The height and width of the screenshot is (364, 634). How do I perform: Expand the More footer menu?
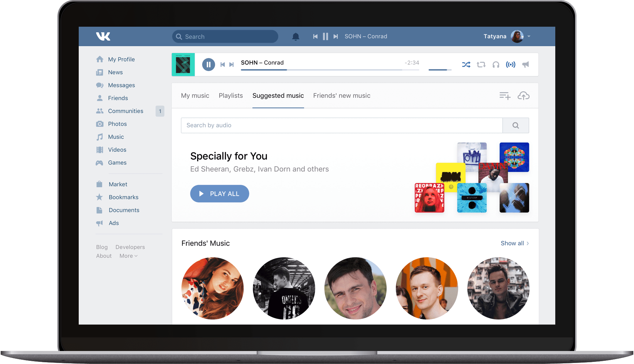[128, 256]
